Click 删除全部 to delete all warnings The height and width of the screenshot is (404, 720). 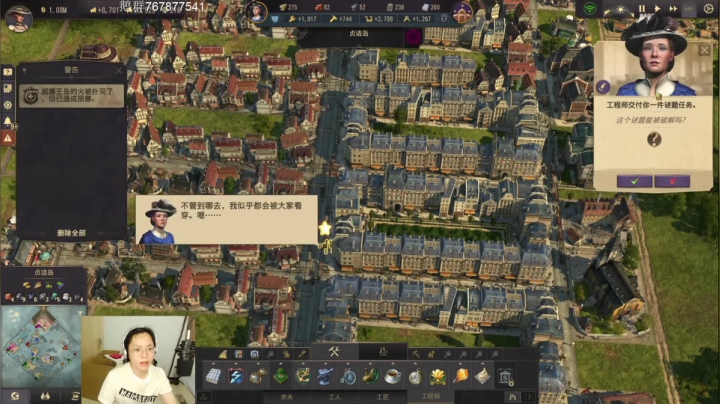(x=71, y=233)
